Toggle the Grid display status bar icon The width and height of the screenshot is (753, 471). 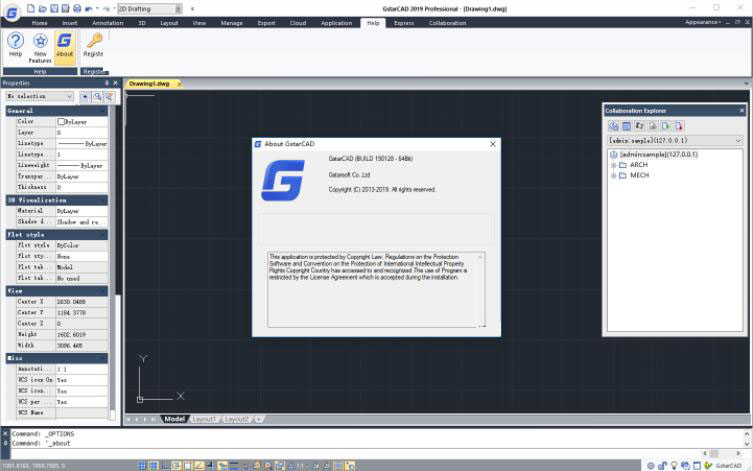point(153,465)
